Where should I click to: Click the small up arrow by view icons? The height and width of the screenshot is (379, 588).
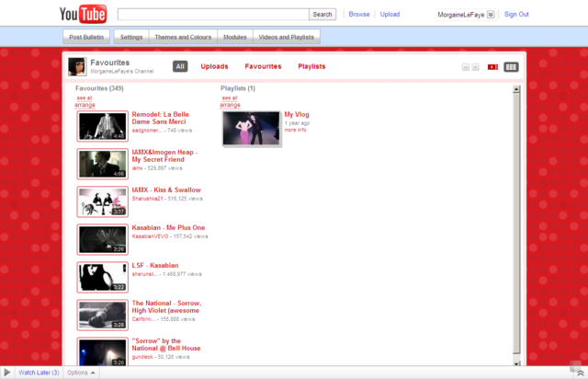click(x=466, y=67)
